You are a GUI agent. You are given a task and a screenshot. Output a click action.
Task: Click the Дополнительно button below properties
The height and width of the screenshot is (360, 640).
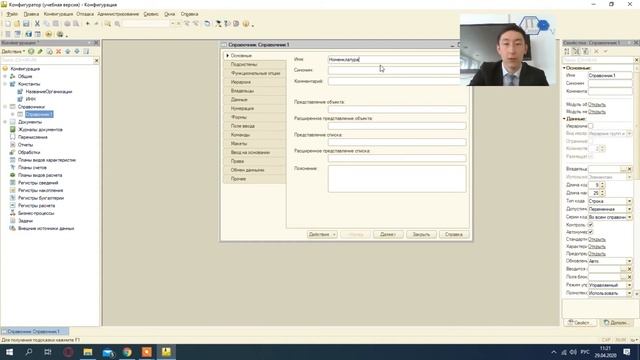(617, 322)
